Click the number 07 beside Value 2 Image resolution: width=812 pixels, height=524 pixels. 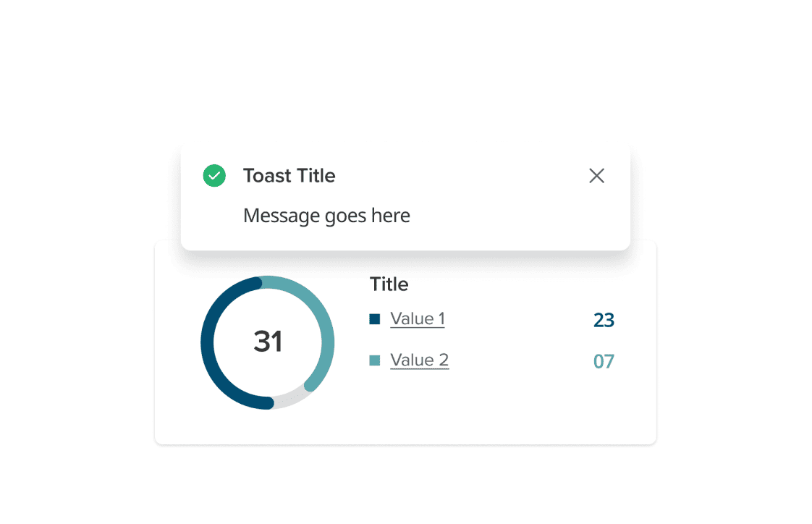[604, 361]
